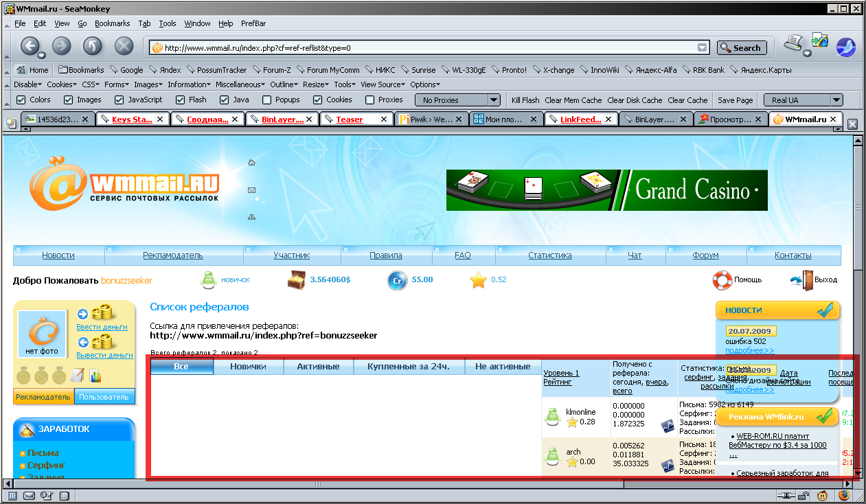The width and height of the screenshot is (866, 504).
Task: Stop page loading with the Stop button
Action: [x=124, y=46]
